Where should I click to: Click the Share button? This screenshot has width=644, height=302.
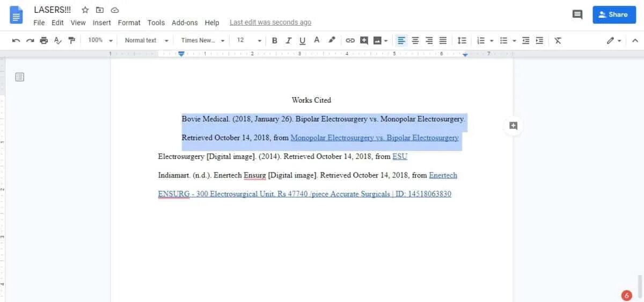[x=614, y=15]
